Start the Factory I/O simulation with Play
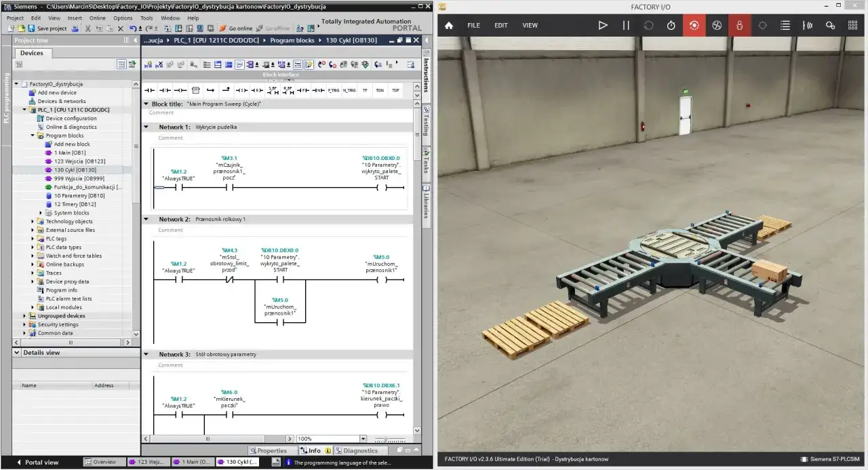The width and height of the screenshot is (868, 470). [603, 25]
